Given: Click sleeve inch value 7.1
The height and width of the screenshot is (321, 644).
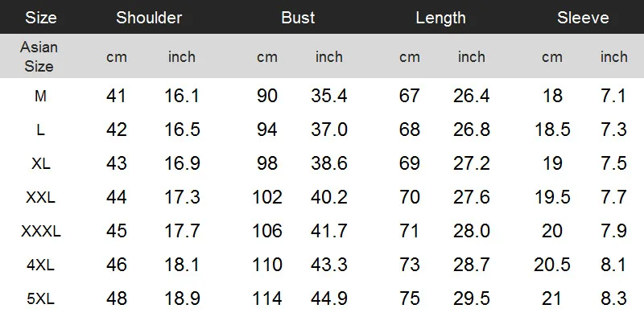Looking at the screenshot, I should click(x=613, y=96).
